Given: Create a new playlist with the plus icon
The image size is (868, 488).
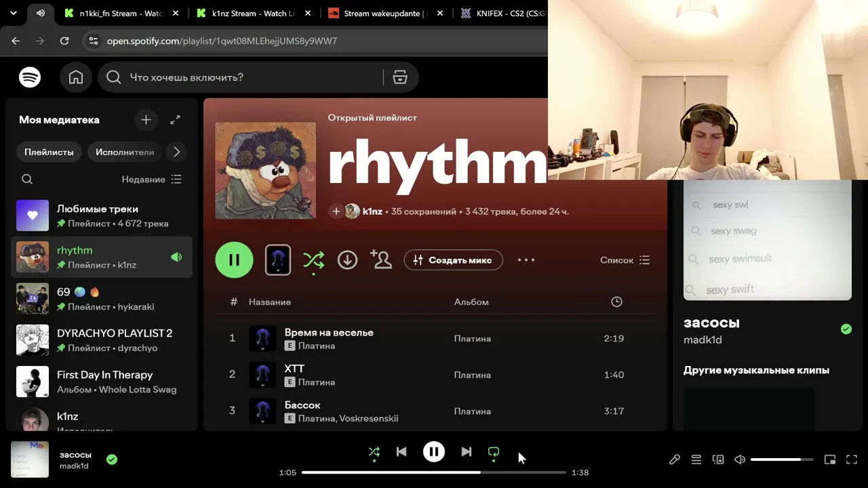Looking at the screenshot, I should (x=146, y=120).
